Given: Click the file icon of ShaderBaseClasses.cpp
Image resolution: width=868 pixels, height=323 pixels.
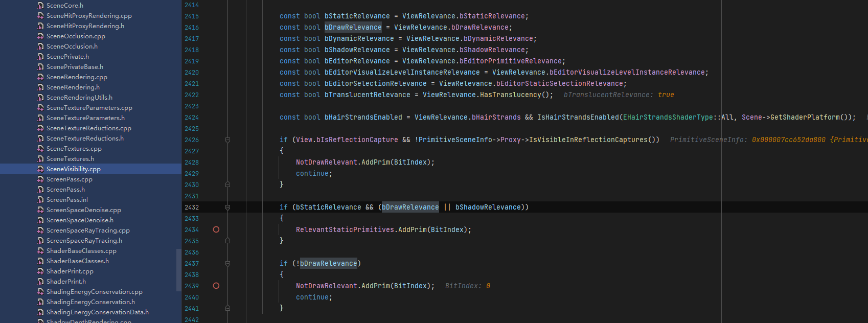Looking at the screenshot, I should (x=40, y=251).
